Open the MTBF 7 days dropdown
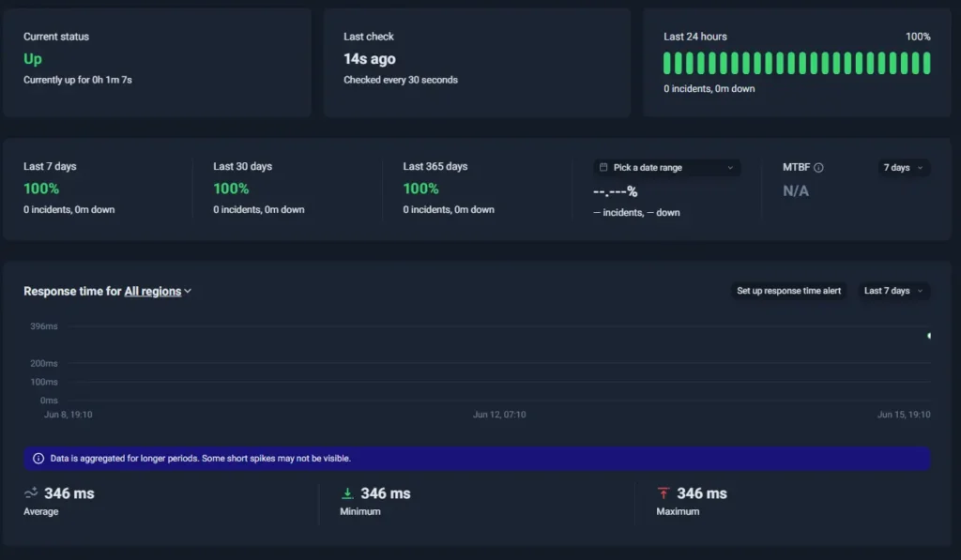The image size is (961, 560). pos(904,167)
